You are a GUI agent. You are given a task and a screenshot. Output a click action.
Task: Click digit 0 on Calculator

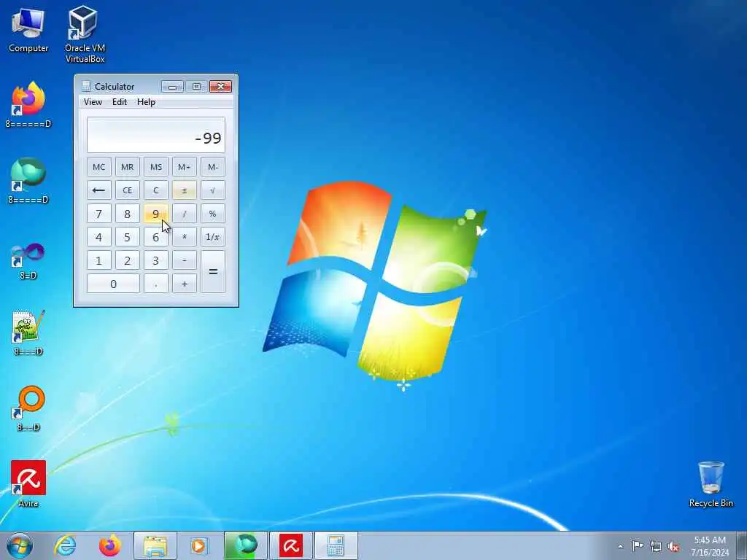[113, 284]
